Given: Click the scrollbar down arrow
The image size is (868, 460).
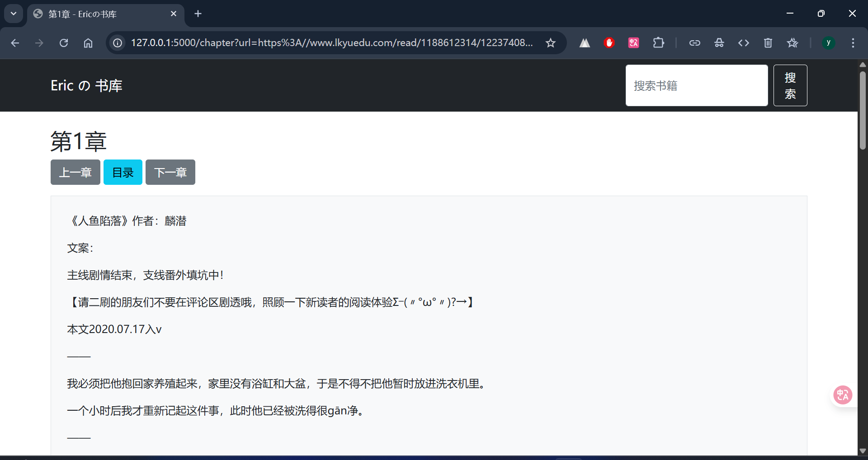Looking at the screenshot, I should click(x=863, y=451).
